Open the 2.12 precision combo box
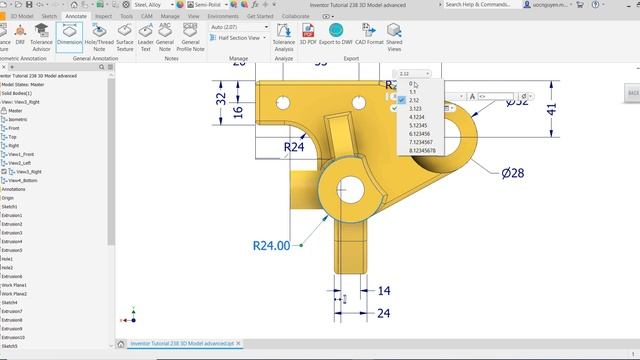This screenshot has height=360, width=640. [x=414, y=73]
